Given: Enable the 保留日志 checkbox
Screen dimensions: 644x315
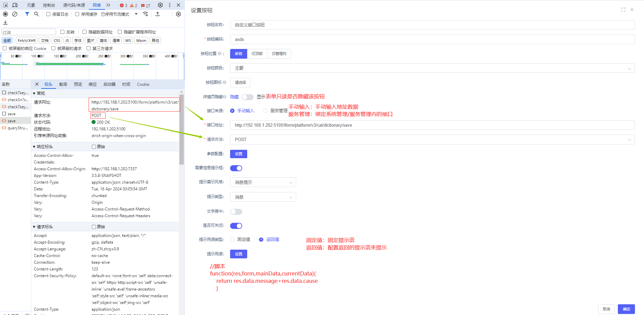Looking at the screenshot, I should click(x=48, y=14).
